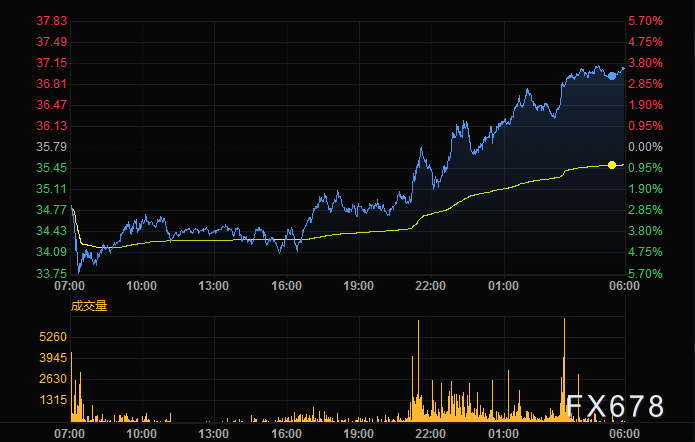Select the 34.43 price axis label
The height and width of the screenshot is (442, 695).
tap(51, 231)
